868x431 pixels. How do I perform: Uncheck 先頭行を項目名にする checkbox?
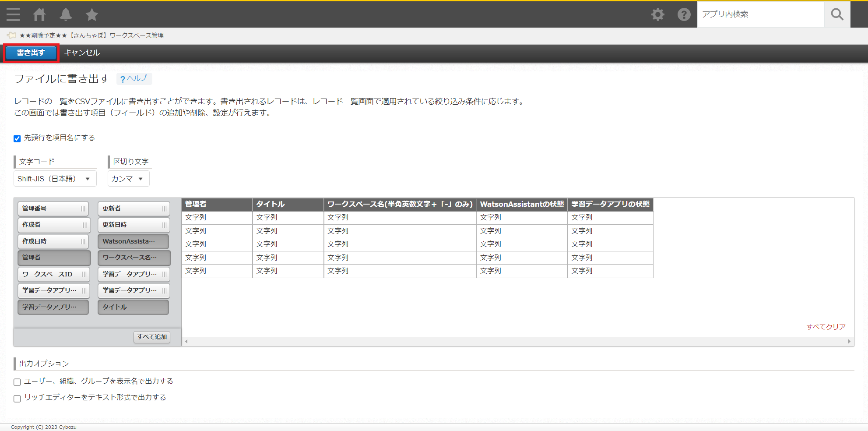(x=17, y=138)
